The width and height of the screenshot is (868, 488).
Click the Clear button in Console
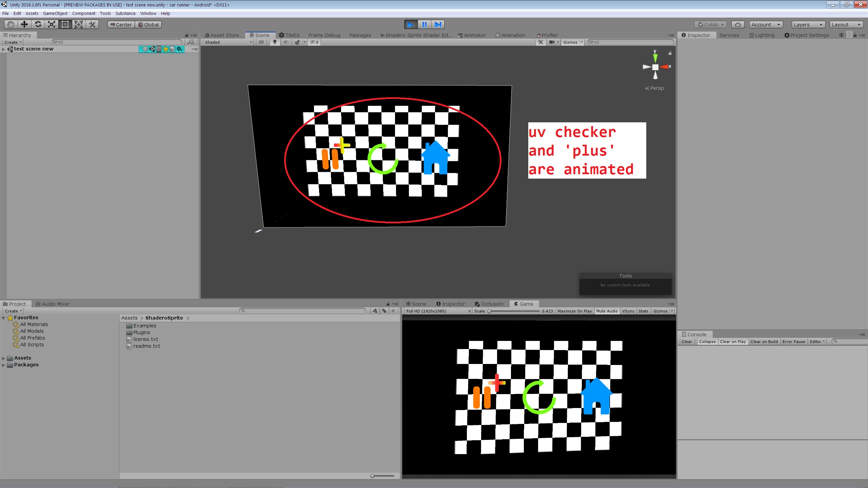686,341
